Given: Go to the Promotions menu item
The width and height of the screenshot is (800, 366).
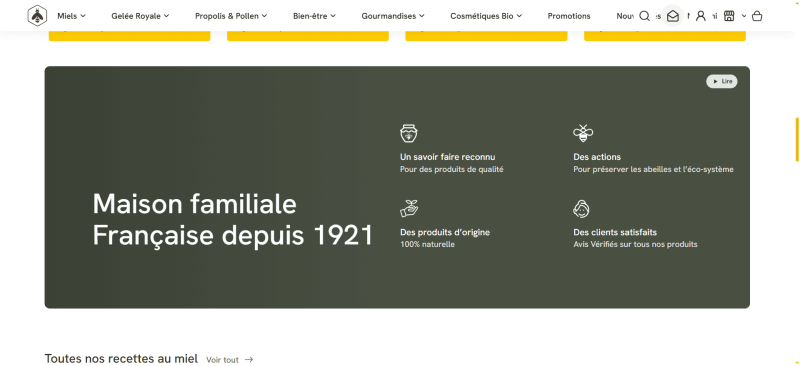Looking at the screenshot, I should (569, 16).
